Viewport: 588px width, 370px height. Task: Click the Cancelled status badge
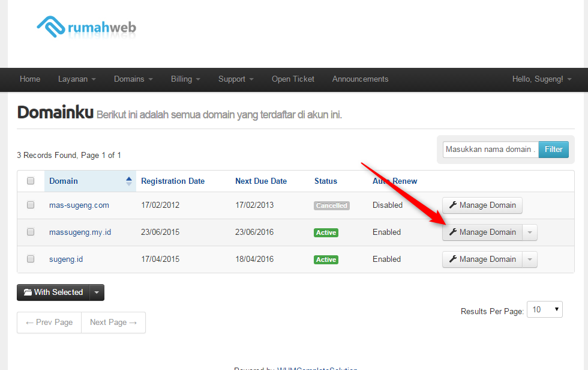(331, 205)
